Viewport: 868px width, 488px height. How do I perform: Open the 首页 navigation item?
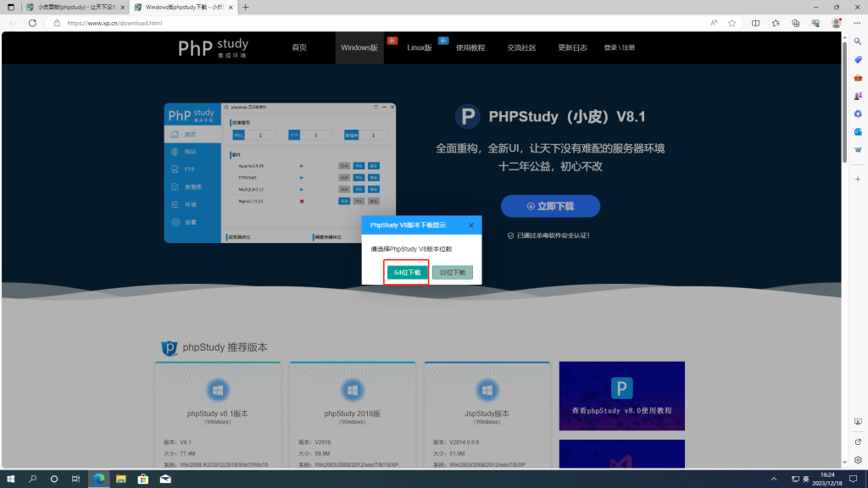299,47
